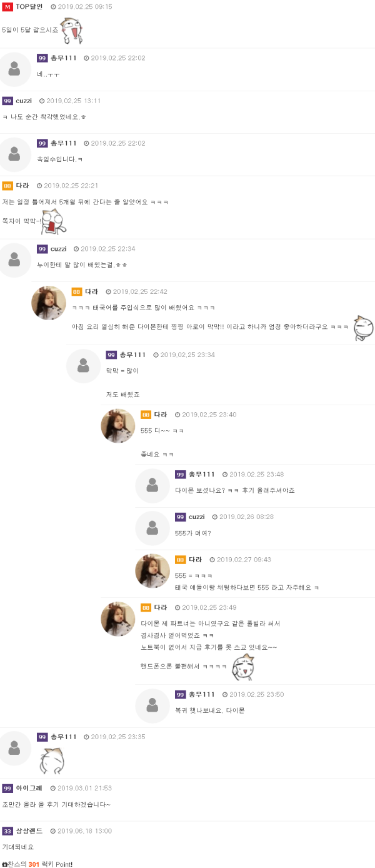Open 다라's profile photo on the 22:42 reply
Screen dimensions: 375x868
[x=49, y=303]
